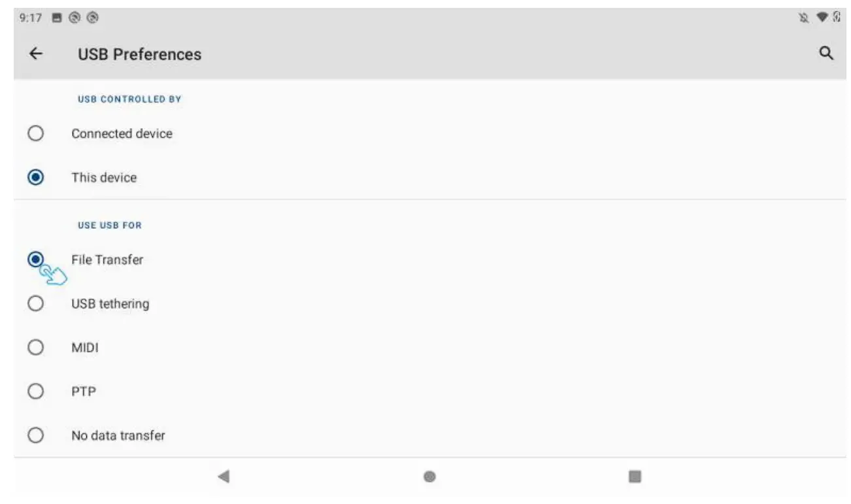Tap the USB Preferences title
This screenshot has height=504, width=851.
coord(139,54)
